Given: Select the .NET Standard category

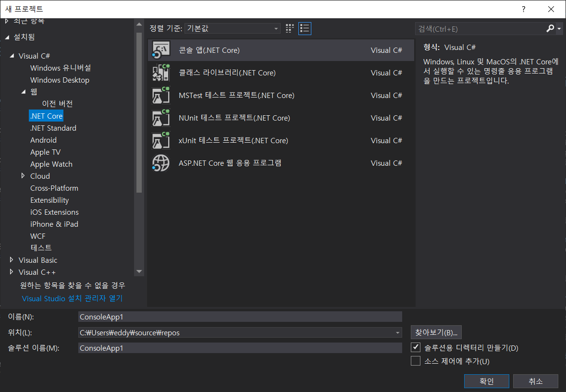Looking at the screenshot, I should (x=53, y=128).
